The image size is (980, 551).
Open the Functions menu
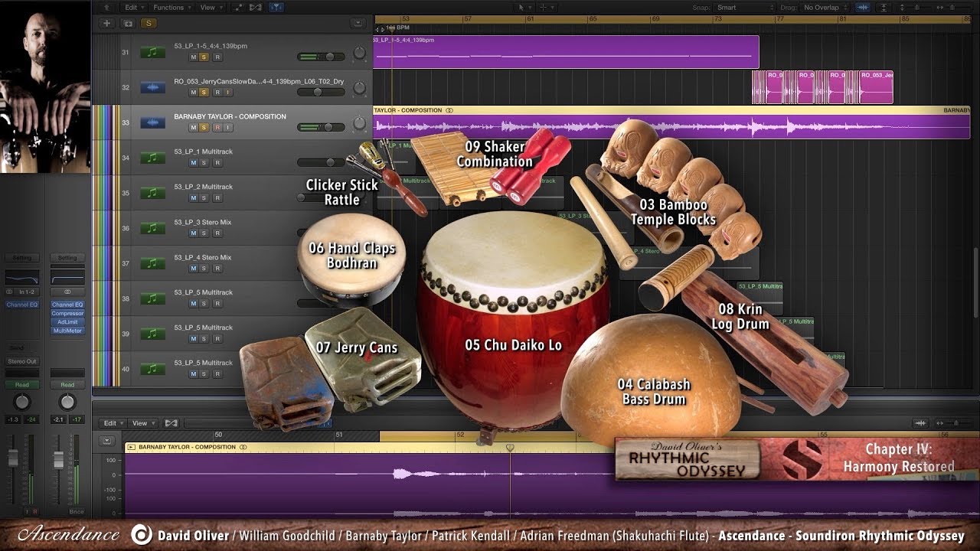pyautogui.click(x=170, y=8)
